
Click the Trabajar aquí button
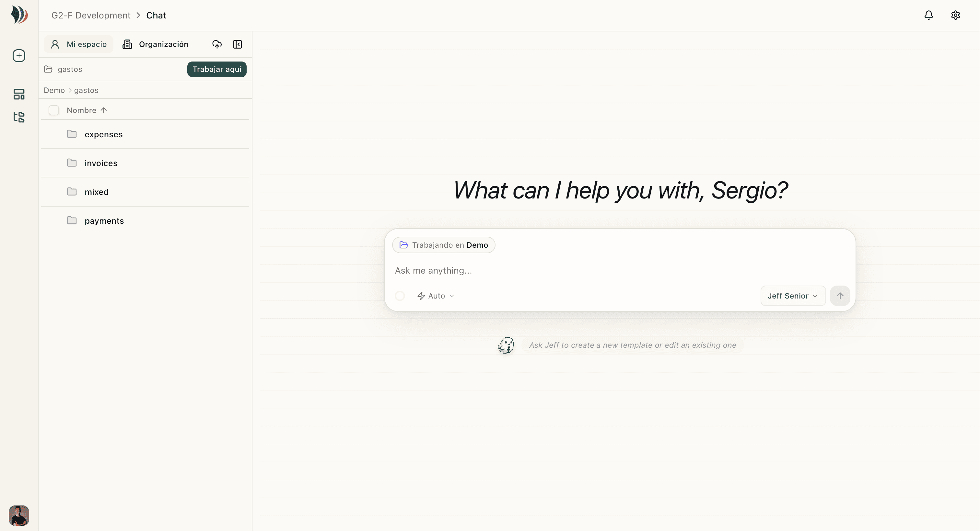point(217,69)
